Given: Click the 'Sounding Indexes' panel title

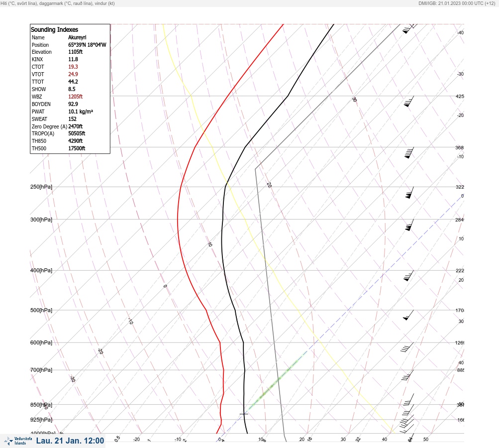Looking at the screenshot, I should click(x=54, y=29).
